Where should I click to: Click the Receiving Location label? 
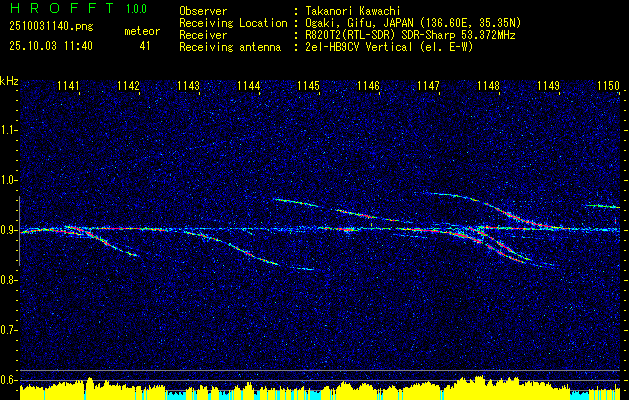(x=233, y=23)
